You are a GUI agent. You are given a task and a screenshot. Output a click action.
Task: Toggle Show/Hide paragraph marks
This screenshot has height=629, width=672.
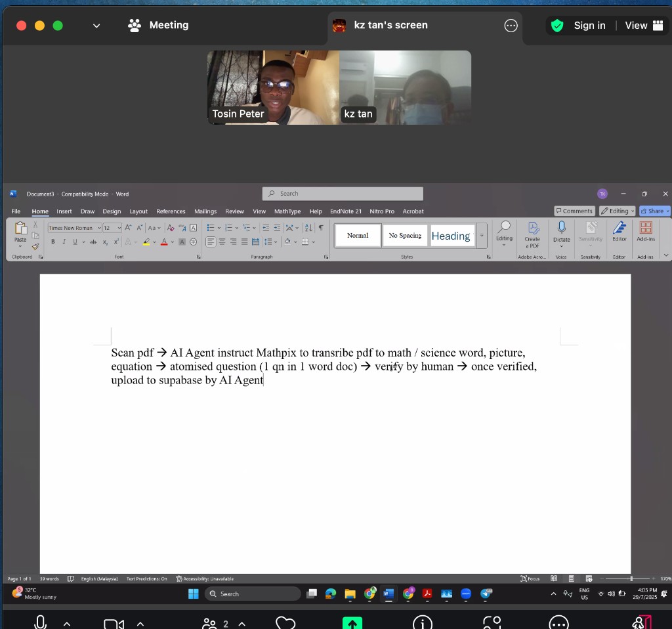[321, 228]
